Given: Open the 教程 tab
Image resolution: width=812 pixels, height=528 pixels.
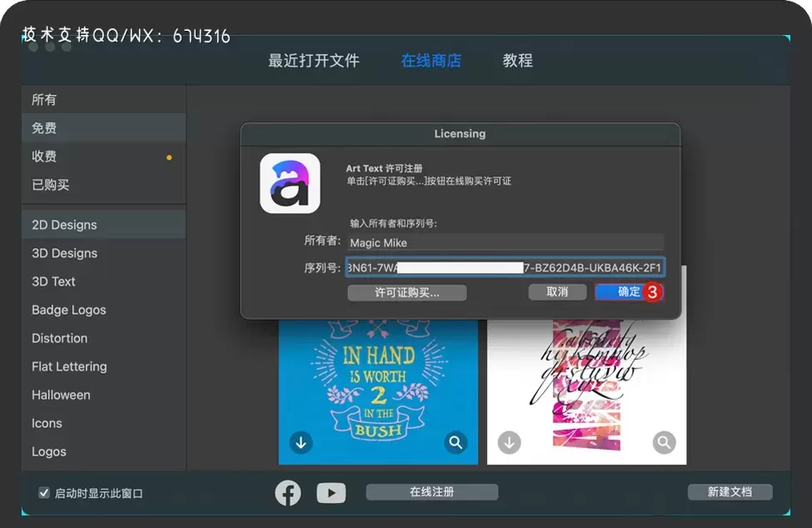Looking at the screenshot, I should pyautogui.click(x=517, y=60).
